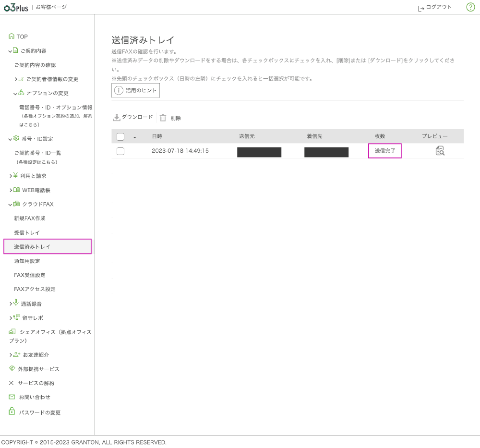Open 受信トレイ in the sidebar

tap(27, 232)
